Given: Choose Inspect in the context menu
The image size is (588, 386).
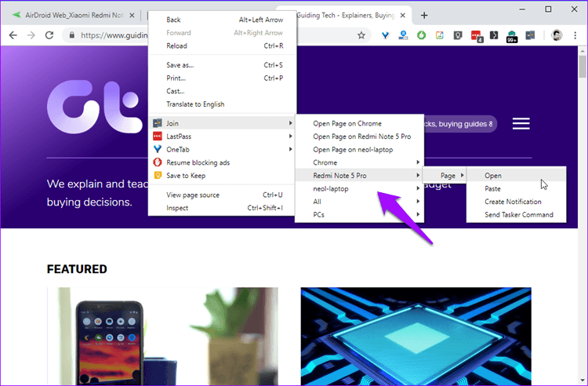Looking at the screenshot, I should click(x=223, y=208).
